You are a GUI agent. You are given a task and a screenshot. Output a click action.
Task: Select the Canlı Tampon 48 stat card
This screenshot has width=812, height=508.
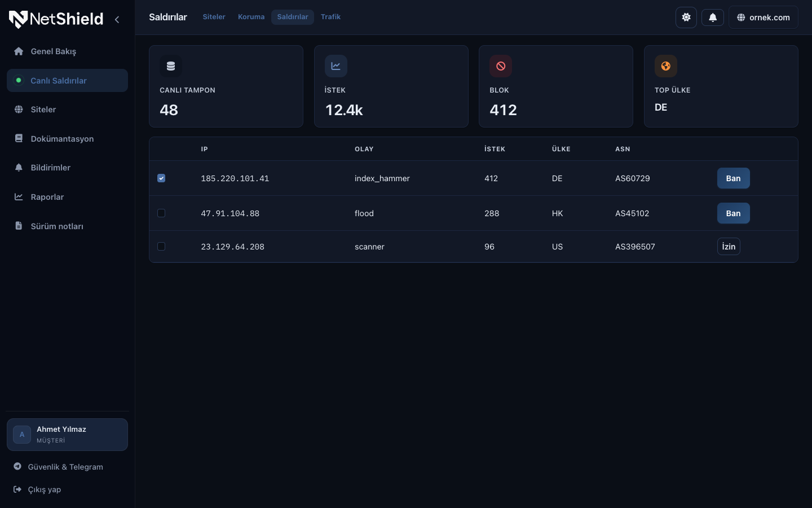click(x=226, y=86)
